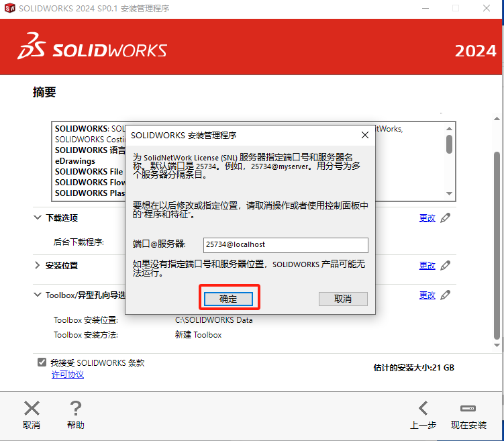Close the SOLIDWORKS 安装管理程序 dialog
Screen dimensions: 504x441
(365, 135)
